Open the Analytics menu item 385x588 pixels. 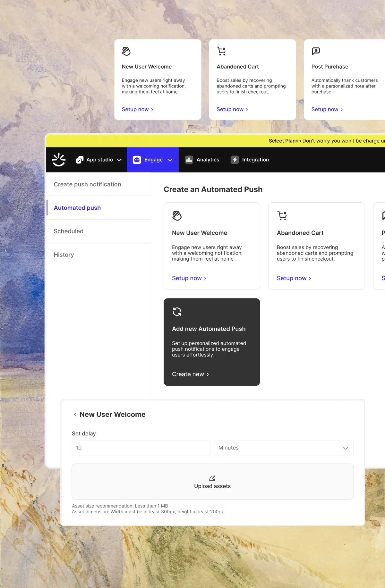pyautogui.click(x=202, y=160)
